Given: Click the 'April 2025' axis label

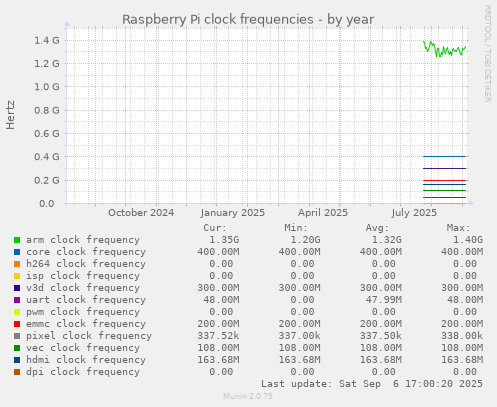Looking at the screenshot, I should tap(323, 213).
